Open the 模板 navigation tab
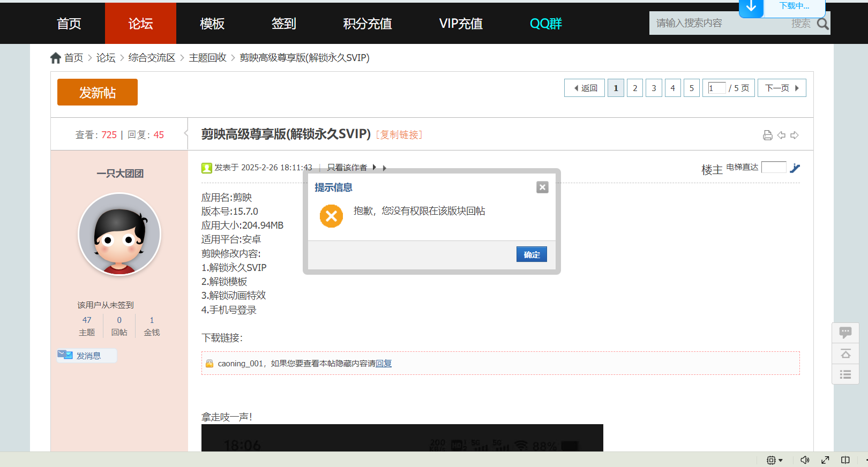This screenshot has width=868, height=467. pyautogui.click(x=212, y=24)
